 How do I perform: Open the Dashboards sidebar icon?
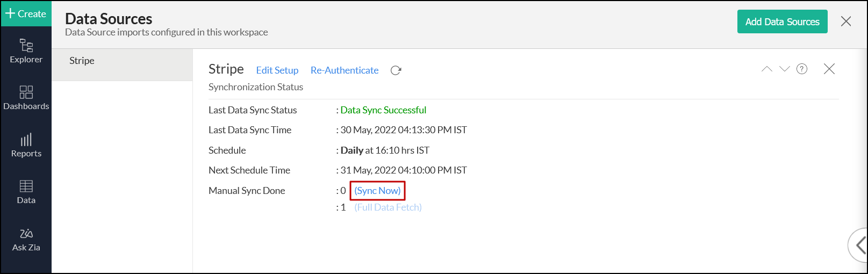coord(26,98)
